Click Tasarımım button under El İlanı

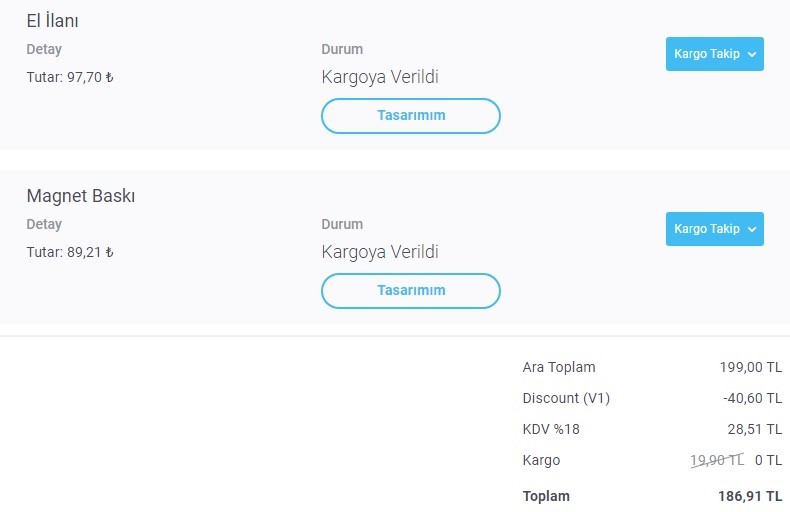click(x=411, y=116)
